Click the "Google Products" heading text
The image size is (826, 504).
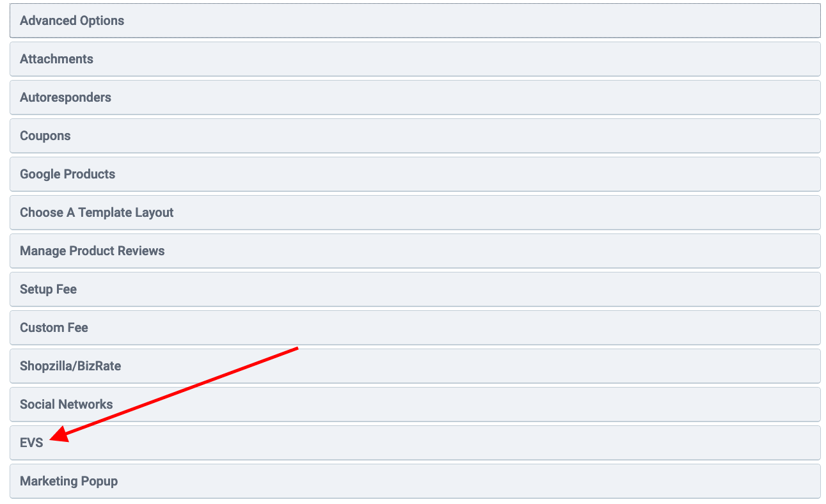tap(67, 174)
